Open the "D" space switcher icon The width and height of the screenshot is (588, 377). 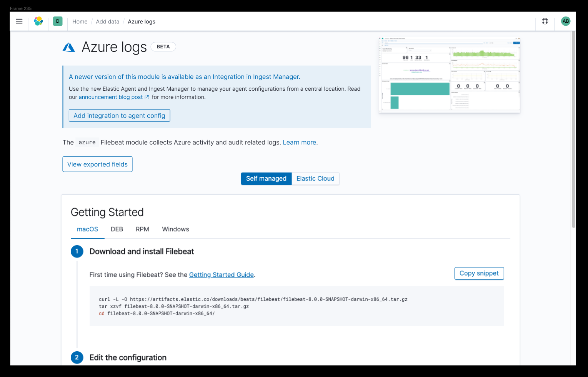(x=58, y=21)
